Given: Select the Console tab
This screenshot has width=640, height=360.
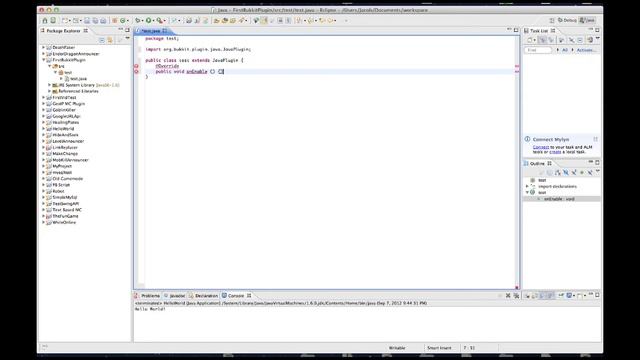Looking at the screenshot, I should 236,296.
